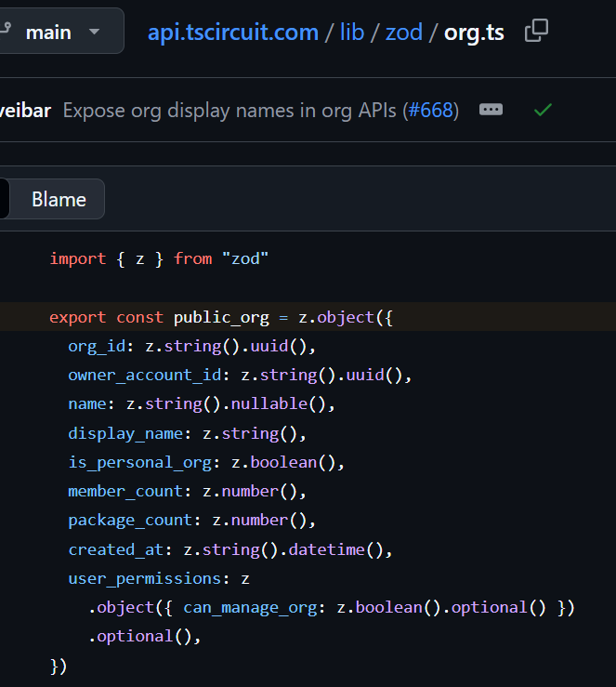616x687 pixels.
Task: Click the can_manage_org object line
Action: click(x=332, y=607)
